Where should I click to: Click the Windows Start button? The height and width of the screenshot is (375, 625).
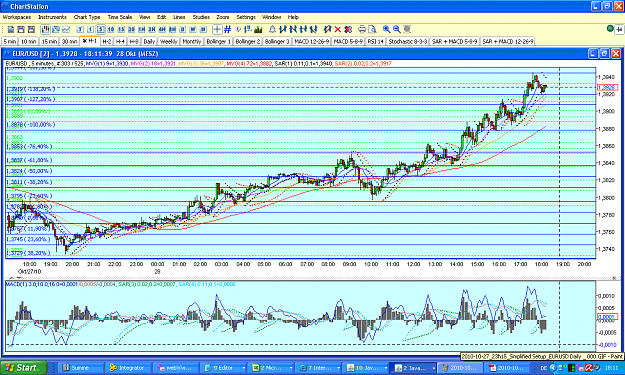[x=23, y=367]
